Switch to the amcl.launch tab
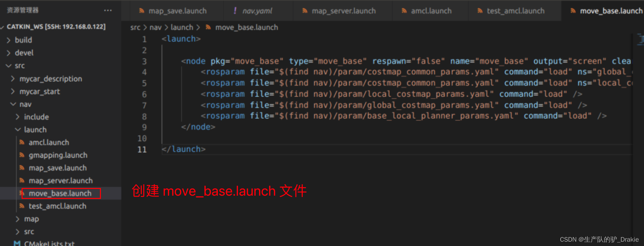 point(431,11)
